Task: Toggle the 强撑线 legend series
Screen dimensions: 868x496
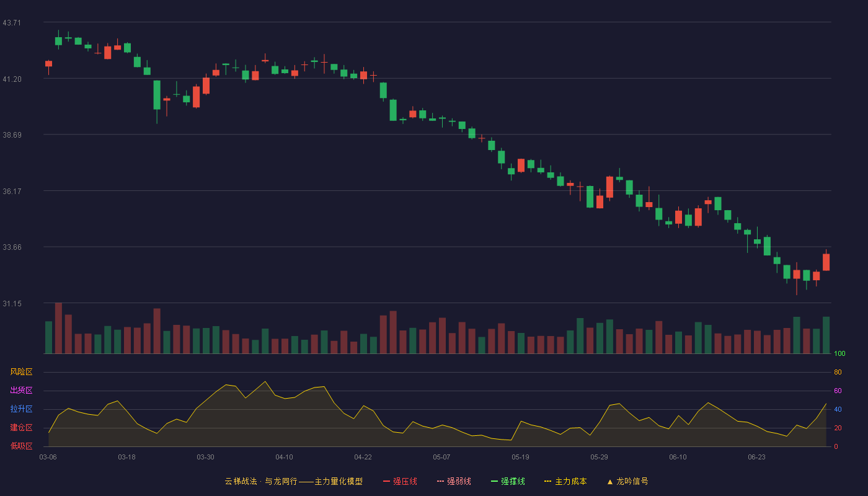Action: click(508, 481)
